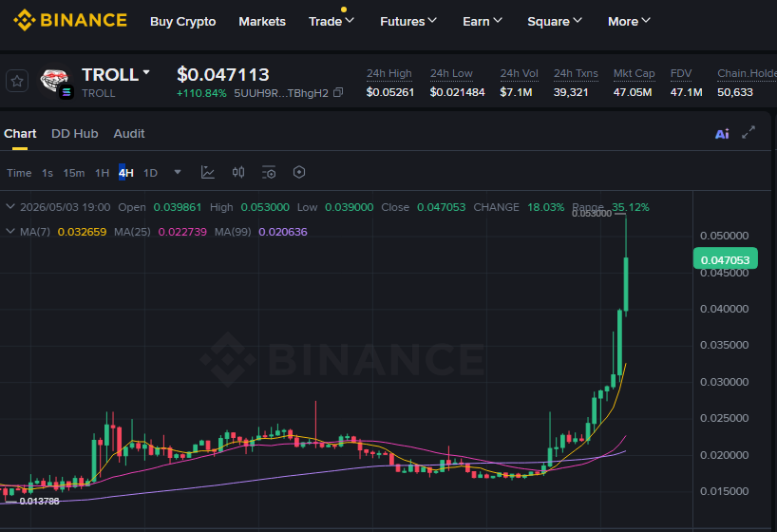
Task: Expand the Futures menu
Action: 407,21
